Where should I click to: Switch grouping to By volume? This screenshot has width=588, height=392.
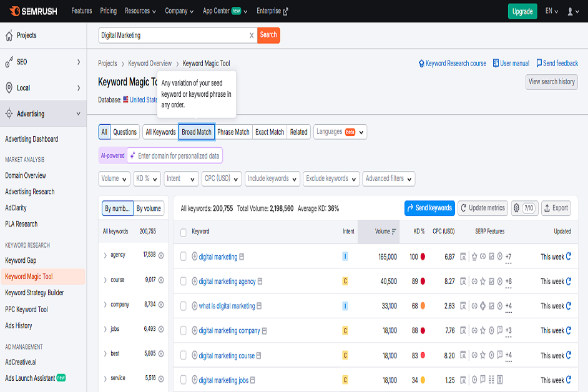coord(149,208)
